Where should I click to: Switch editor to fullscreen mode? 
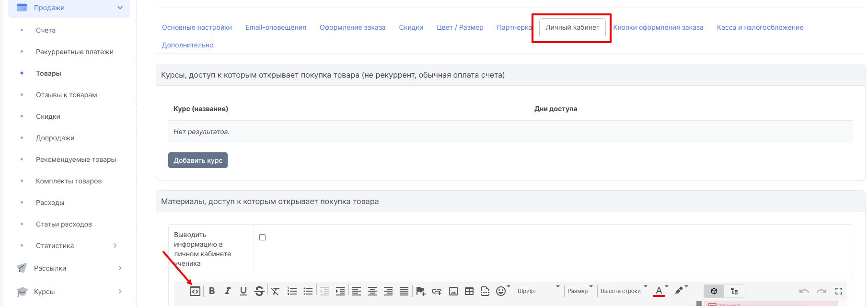pyautogui.click(x=839, y=291)
